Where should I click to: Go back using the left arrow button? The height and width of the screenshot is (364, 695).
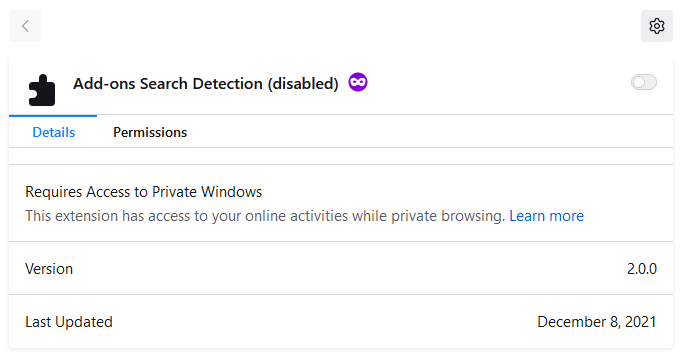25,26
